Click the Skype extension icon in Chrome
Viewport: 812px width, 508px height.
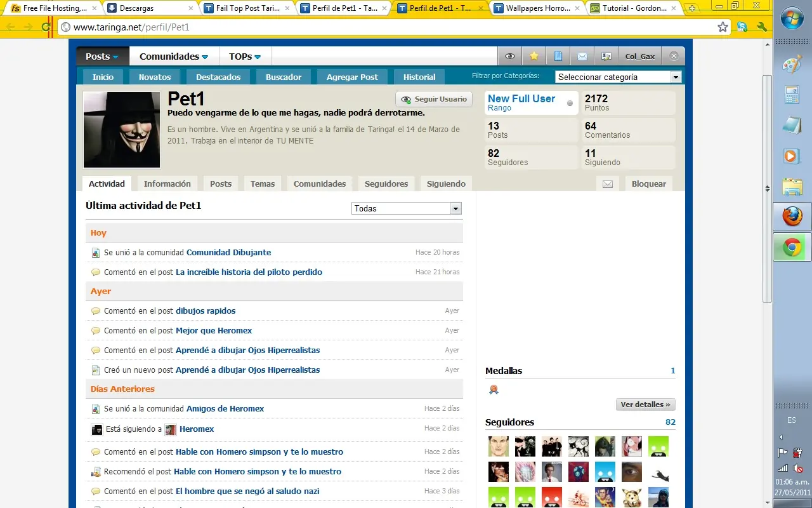[x=742, y=27]
